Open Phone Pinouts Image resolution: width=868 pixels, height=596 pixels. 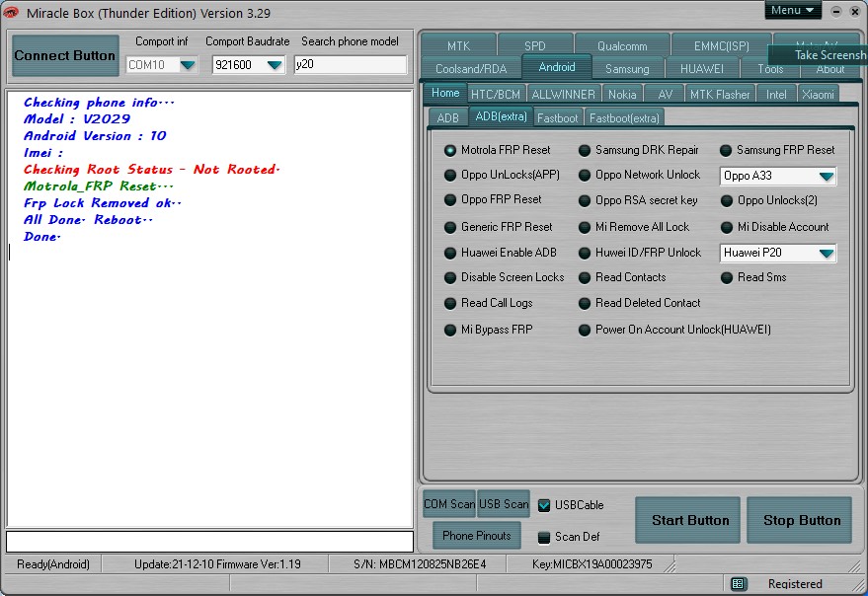pyautogui.click(x=477, y=536)
